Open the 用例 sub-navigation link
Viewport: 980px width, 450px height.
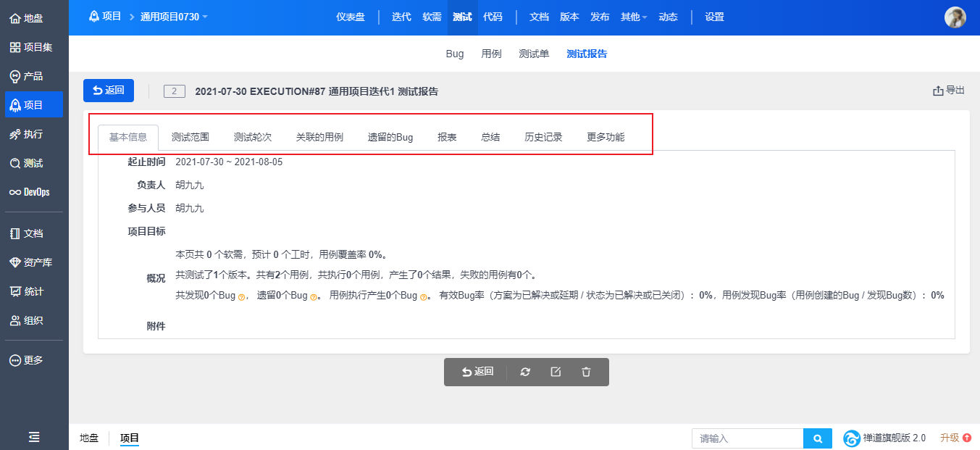click(x=491, y=54)
